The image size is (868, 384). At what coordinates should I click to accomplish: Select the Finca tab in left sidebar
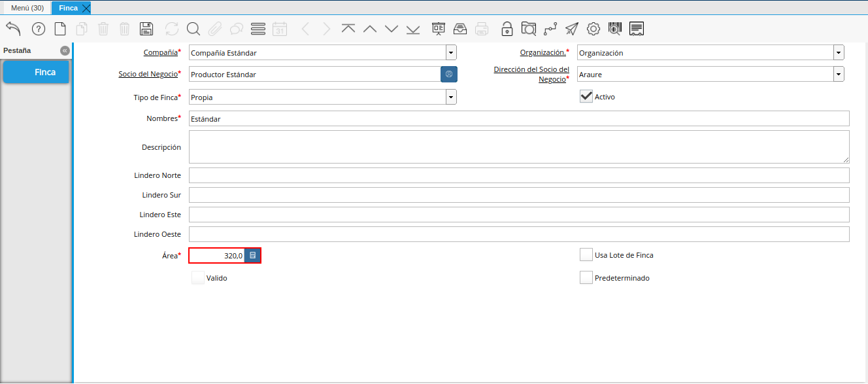36,72
